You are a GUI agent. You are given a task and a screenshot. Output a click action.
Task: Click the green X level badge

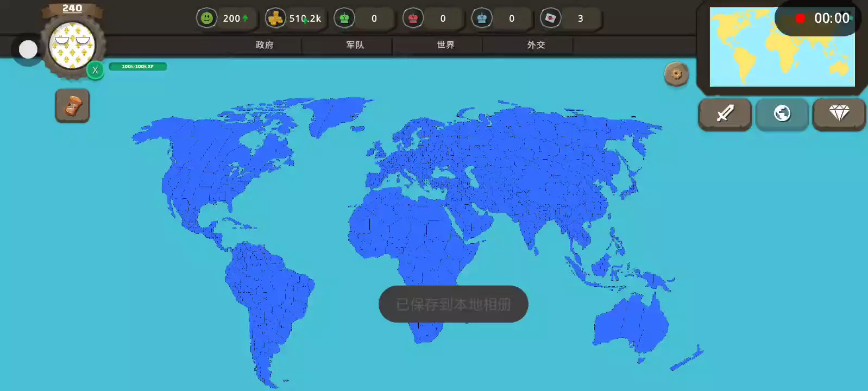(95, 71)
